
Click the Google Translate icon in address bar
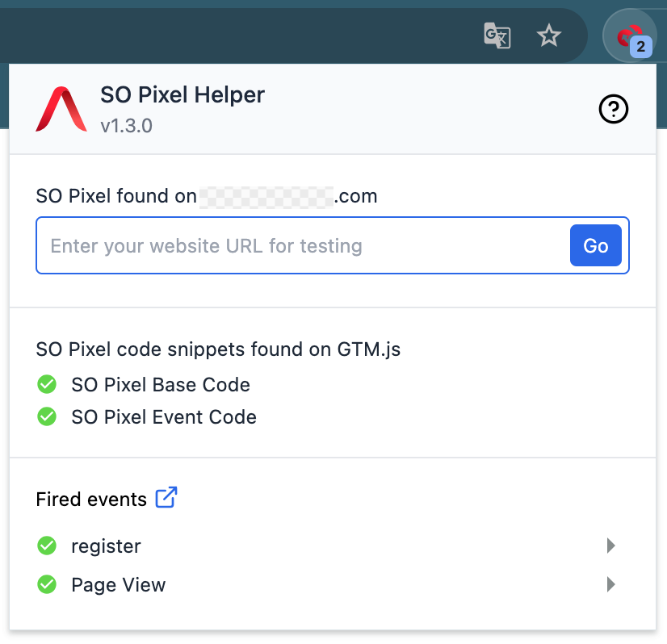pyautogui.click(x=497, y=36)
